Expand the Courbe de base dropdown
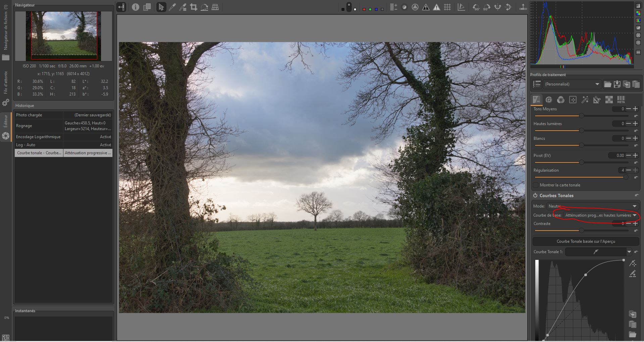This screenshot has height=342, width=644. coord(600,215)
